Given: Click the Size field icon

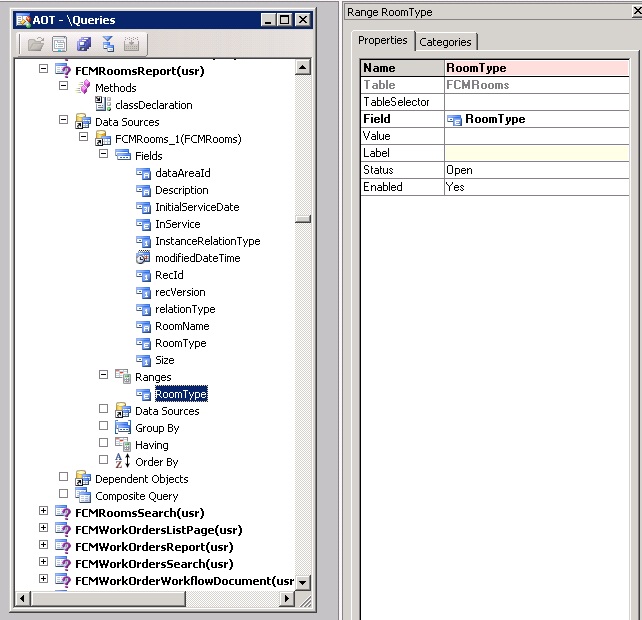Looking at the screenshot, I should (x=143, y=360).
